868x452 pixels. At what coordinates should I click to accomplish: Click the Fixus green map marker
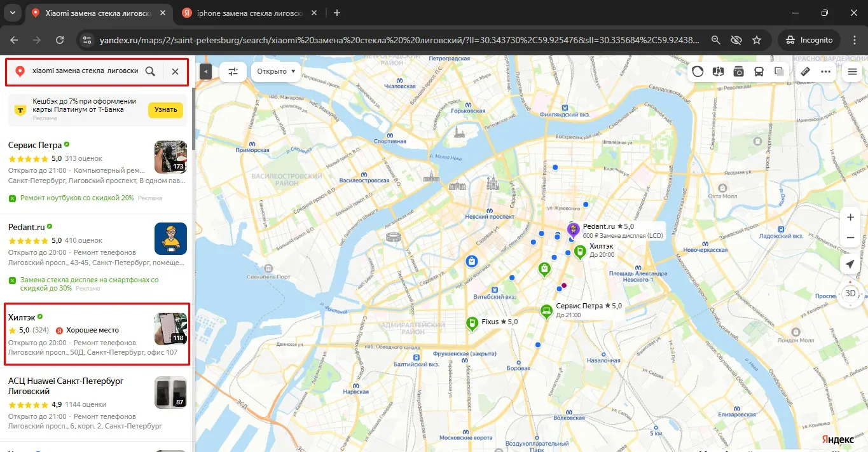(472, 324)
